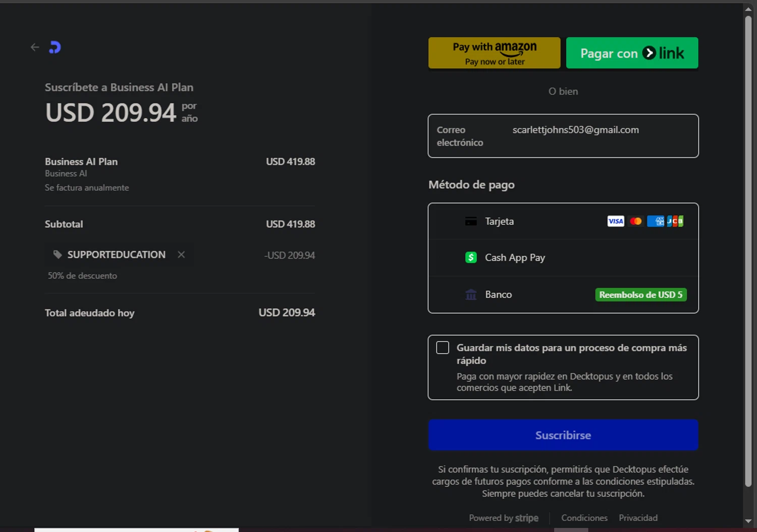This screenshot has height=532, width=757.
Task: Click the bank building icon
Action: click(471, 294)
